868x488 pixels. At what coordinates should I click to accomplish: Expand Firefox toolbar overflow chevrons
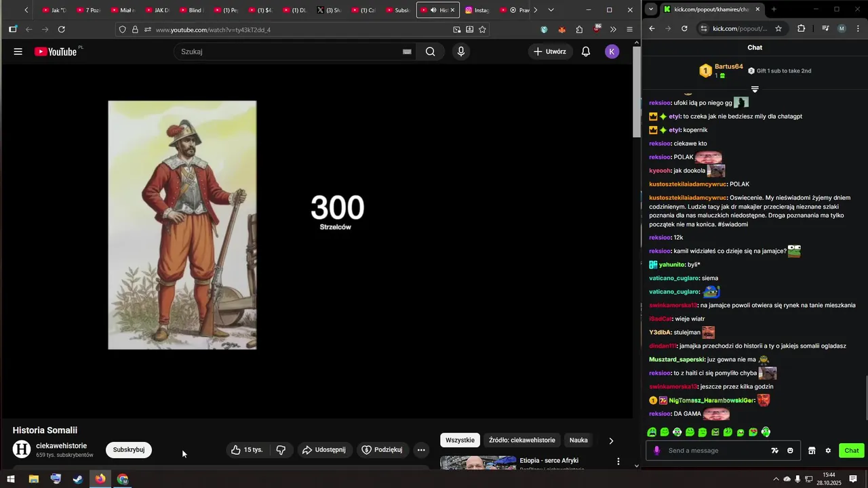(613, 30)
